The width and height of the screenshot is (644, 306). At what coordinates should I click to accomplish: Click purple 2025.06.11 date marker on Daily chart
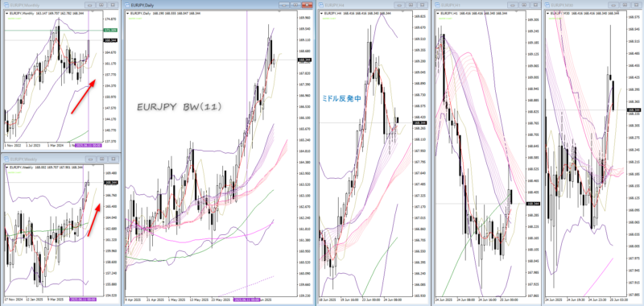(246, 300)
